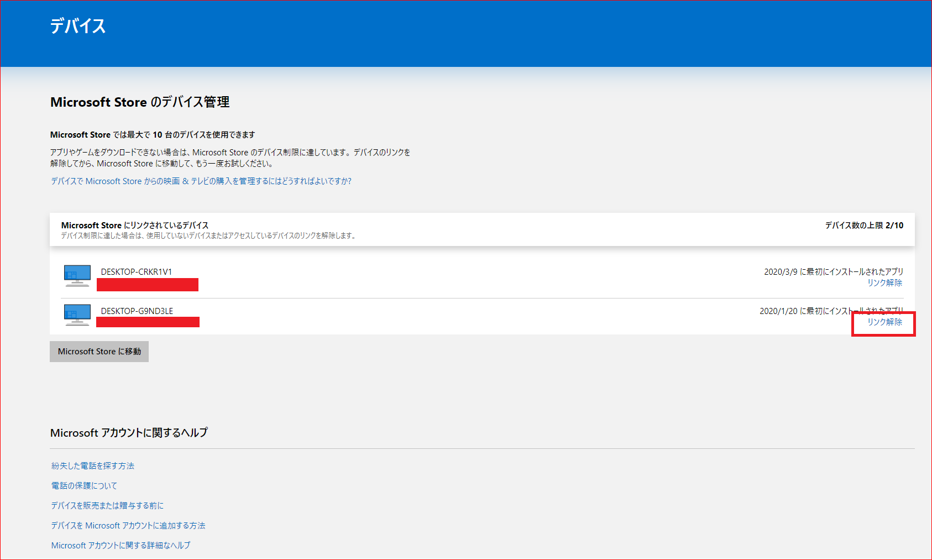This screenshot has height=560, width=932.
Task: Click the デバイス数の上限 2/10 text
Action: coord(865,226)
